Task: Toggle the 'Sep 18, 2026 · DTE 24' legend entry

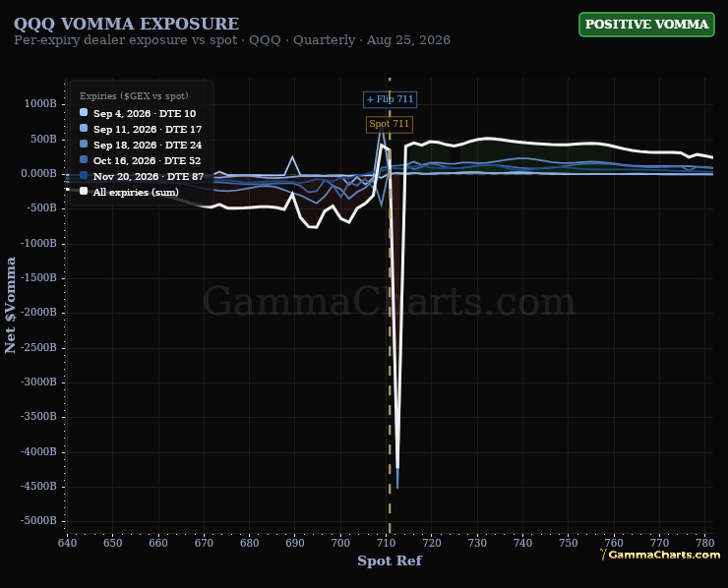Action: (x=141, y=145)
